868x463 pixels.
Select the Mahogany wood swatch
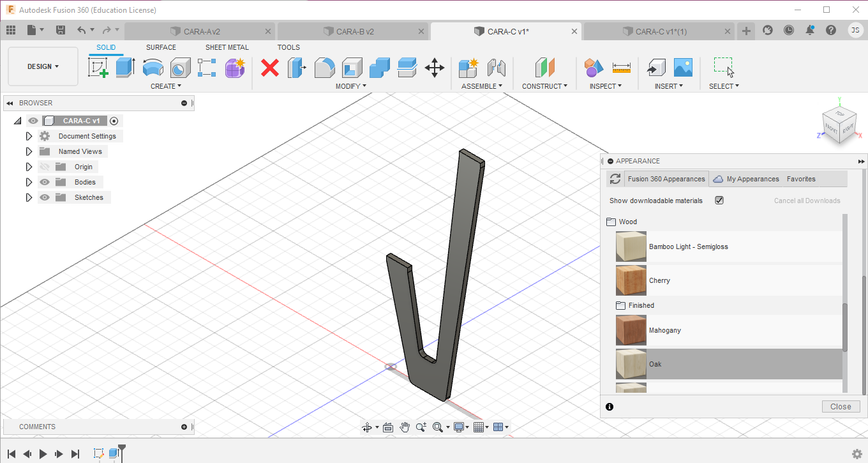[631, 330]
